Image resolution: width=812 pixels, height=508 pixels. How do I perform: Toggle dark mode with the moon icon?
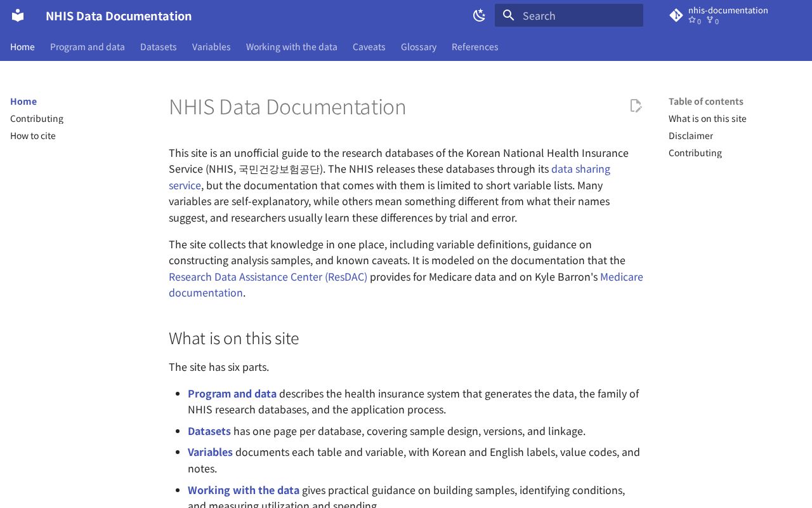point(479,15)
